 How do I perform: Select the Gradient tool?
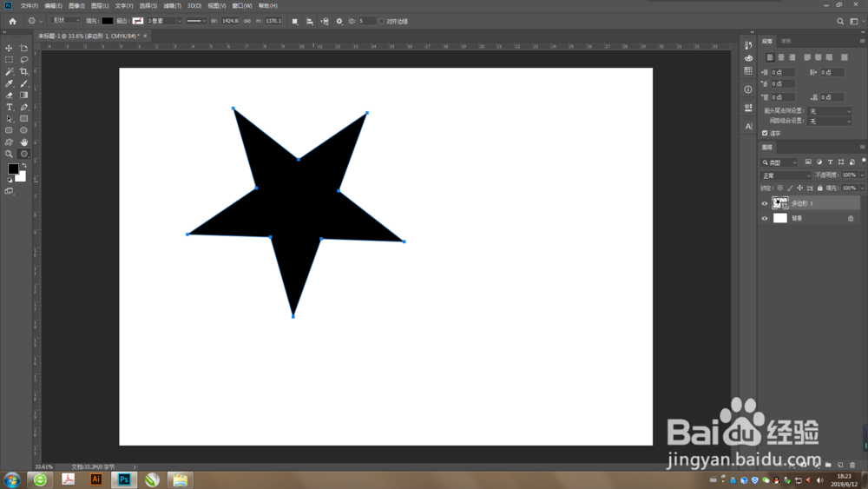(23, 96)
